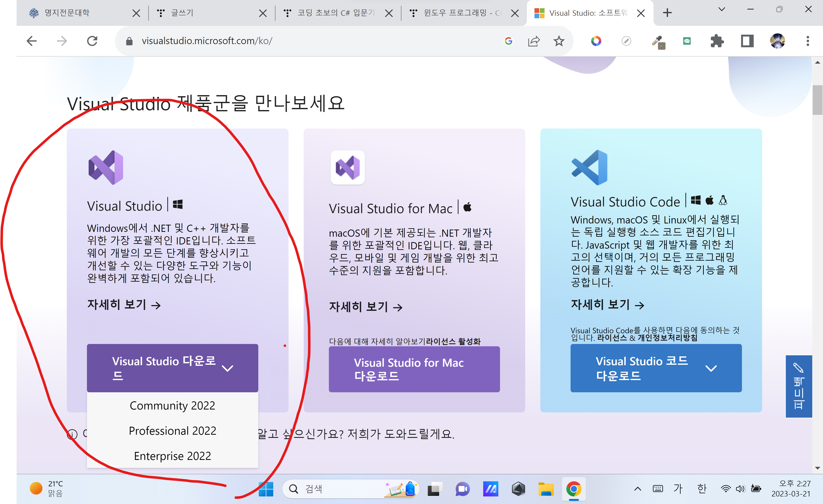Open the Chrome side panel icon
The width and height of the screenshot is (823, 504).
747,41
